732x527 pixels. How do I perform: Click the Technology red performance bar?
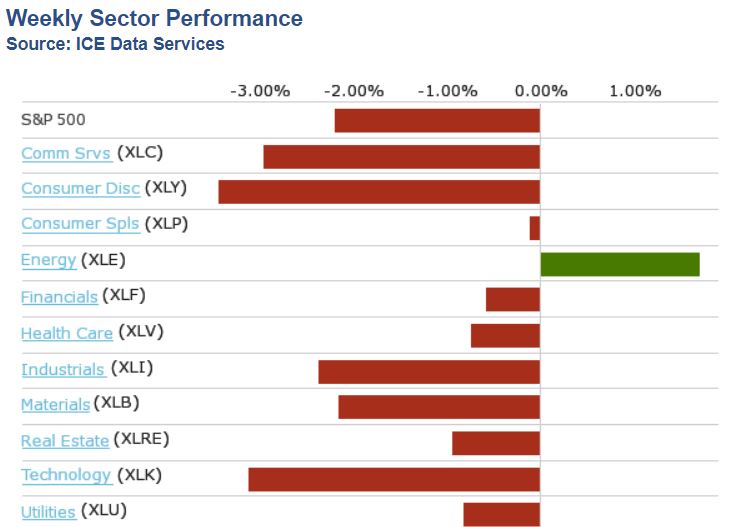(394, 479)
